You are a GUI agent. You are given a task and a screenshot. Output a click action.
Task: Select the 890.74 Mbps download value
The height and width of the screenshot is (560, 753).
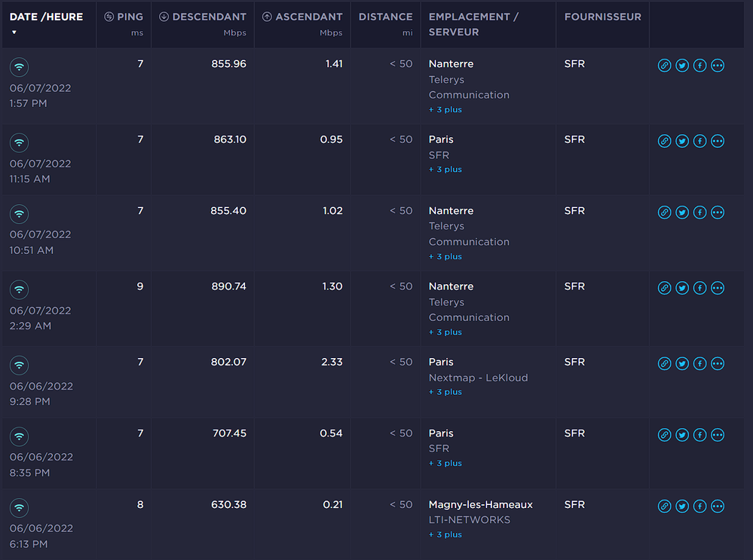(228, 286)
